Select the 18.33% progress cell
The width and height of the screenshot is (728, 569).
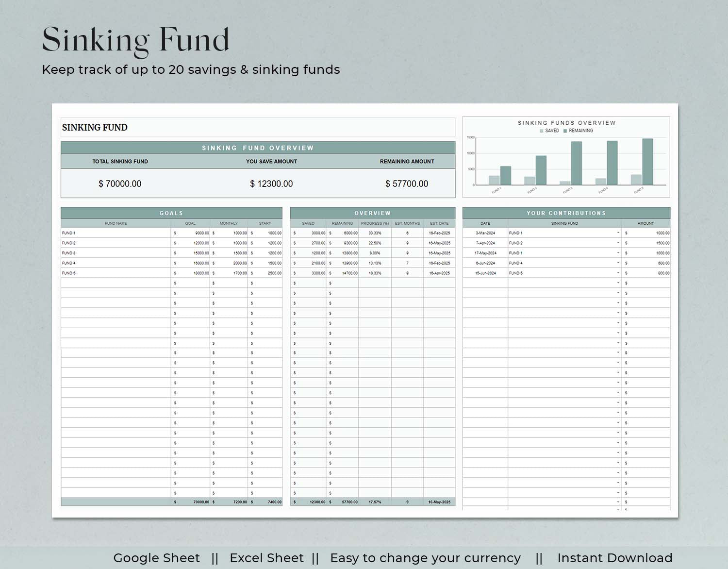coord(375,273)
